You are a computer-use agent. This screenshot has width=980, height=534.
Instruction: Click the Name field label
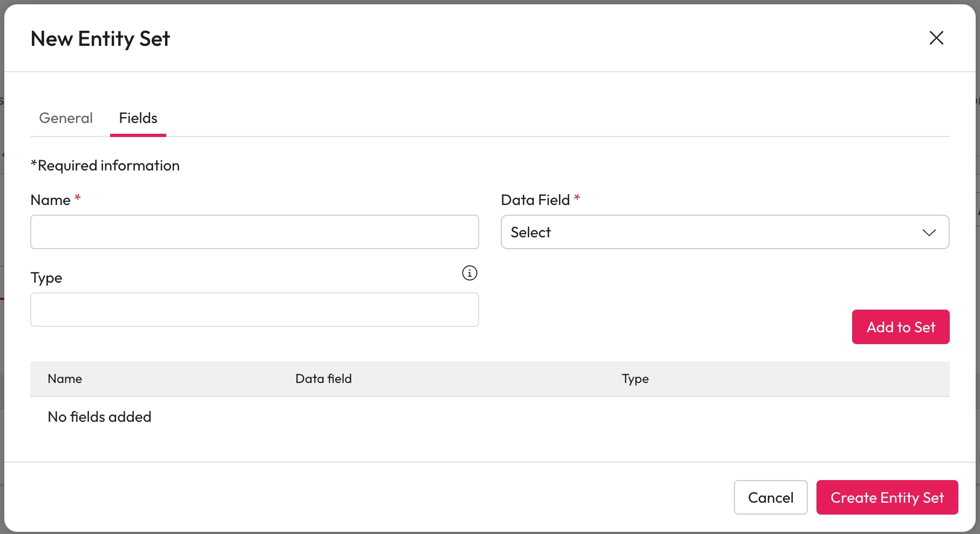point(51,200)
